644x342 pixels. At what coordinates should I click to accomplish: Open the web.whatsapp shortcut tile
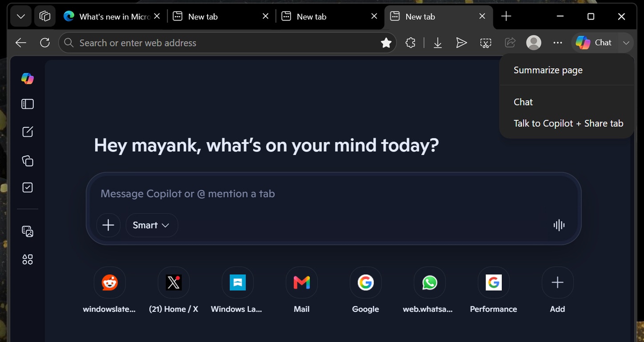(429, 290)
